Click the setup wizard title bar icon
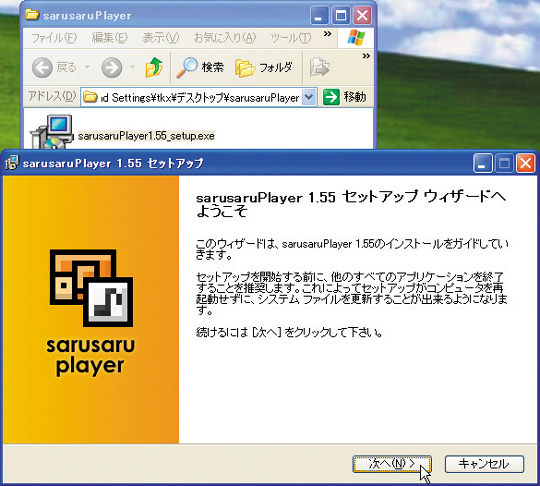Viewport: 540px width, 486px height. tap(11, 163)
